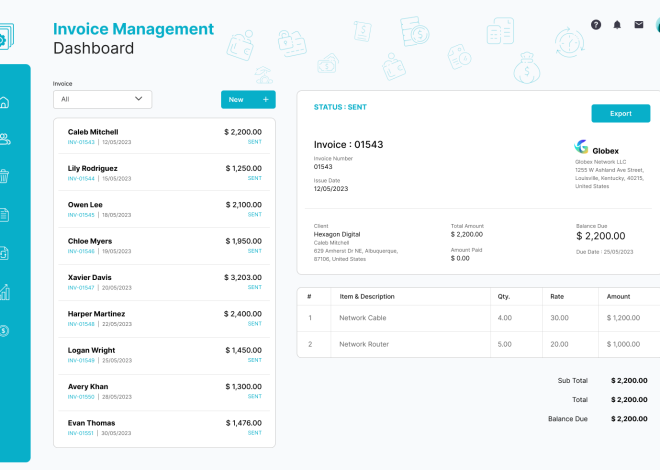Image resolution: width=660 pixels, height=470 pixels.
Task: Click the Globex Network LLC company name
Action: click(601, 162)
